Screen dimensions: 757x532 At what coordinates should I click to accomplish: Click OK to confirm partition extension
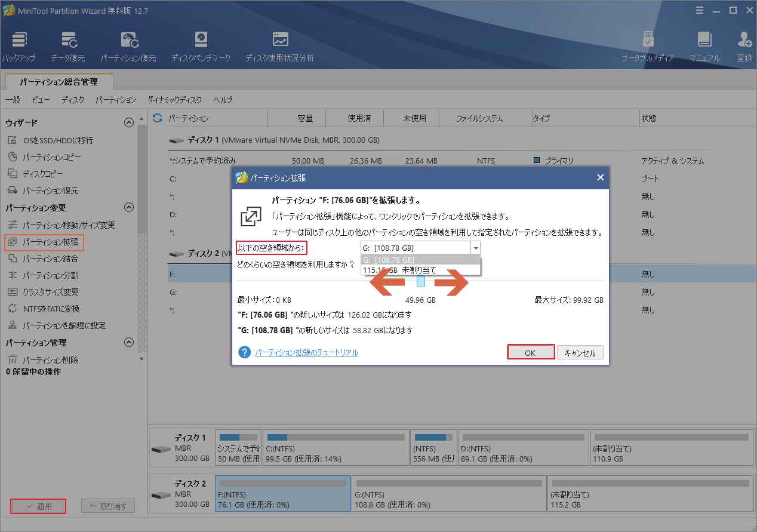tap(530, 352)
